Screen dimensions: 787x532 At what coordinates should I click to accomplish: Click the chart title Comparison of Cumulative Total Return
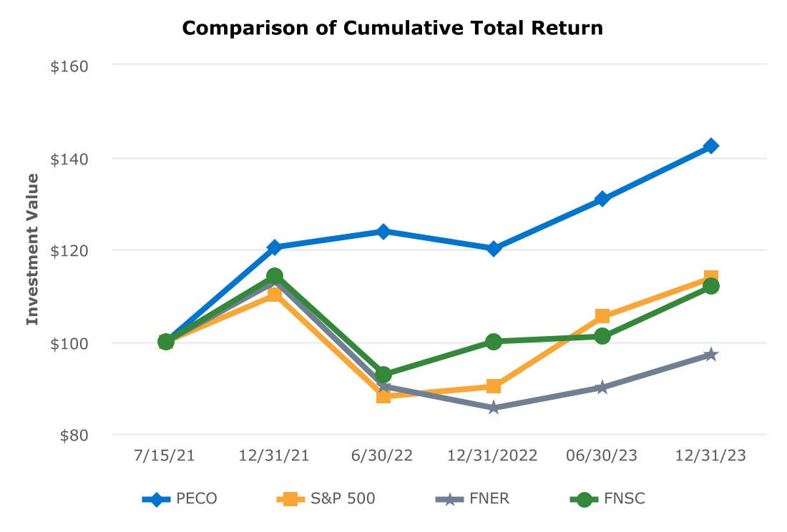[x=393, y=29]
